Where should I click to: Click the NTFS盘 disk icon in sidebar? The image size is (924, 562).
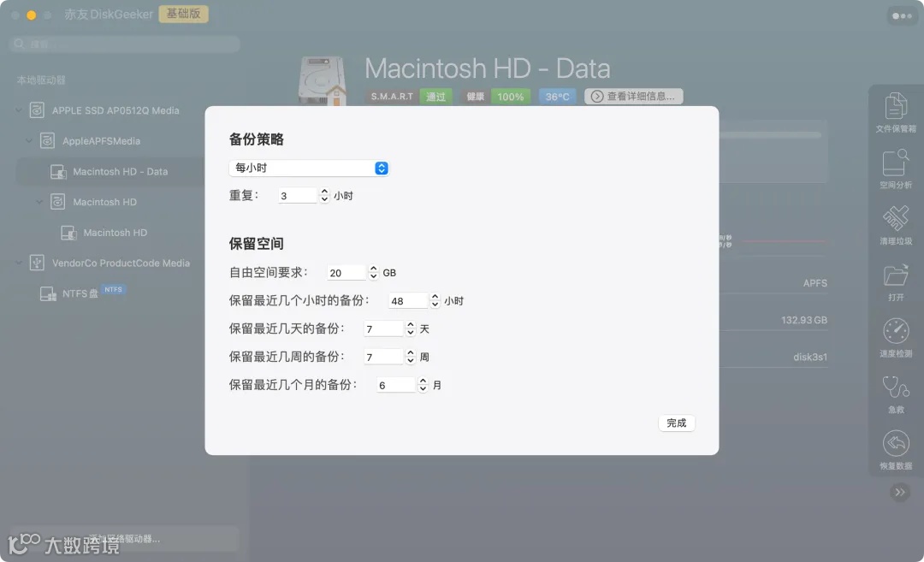pyautogui.click(x=50, y=293)
